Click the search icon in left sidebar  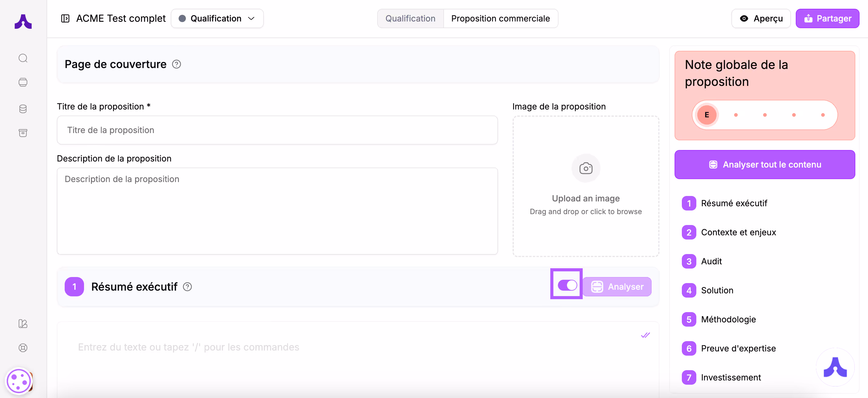(23, 58)
